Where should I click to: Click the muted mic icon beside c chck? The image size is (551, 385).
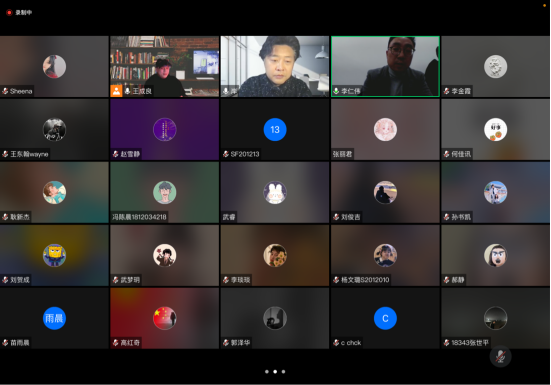(x=336, y=342)
